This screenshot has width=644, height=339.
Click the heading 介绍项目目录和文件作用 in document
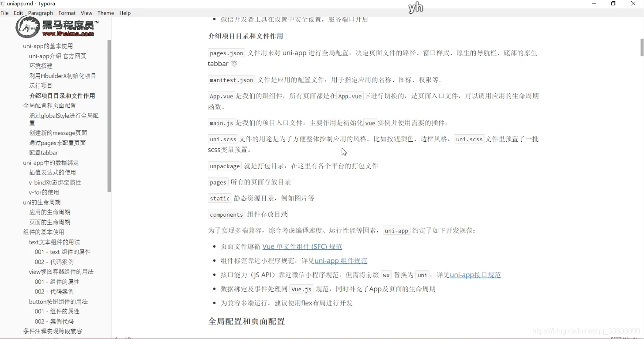click(245, 36)
